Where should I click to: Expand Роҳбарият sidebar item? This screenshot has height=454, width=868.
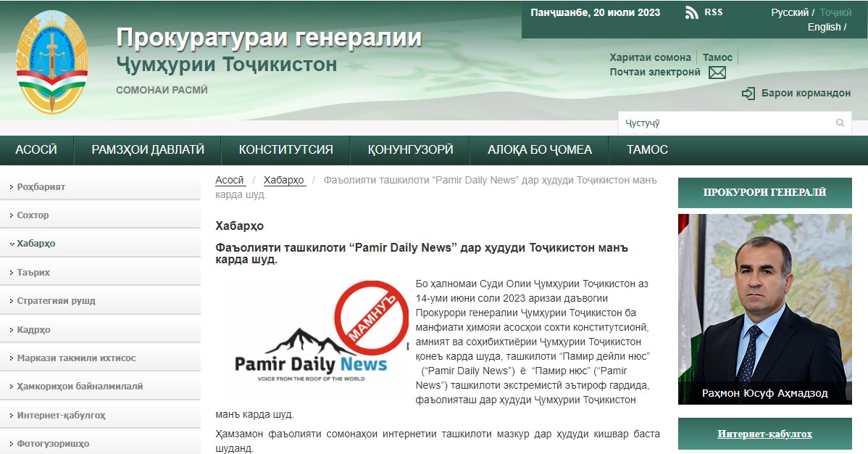[x=100, y=187]
